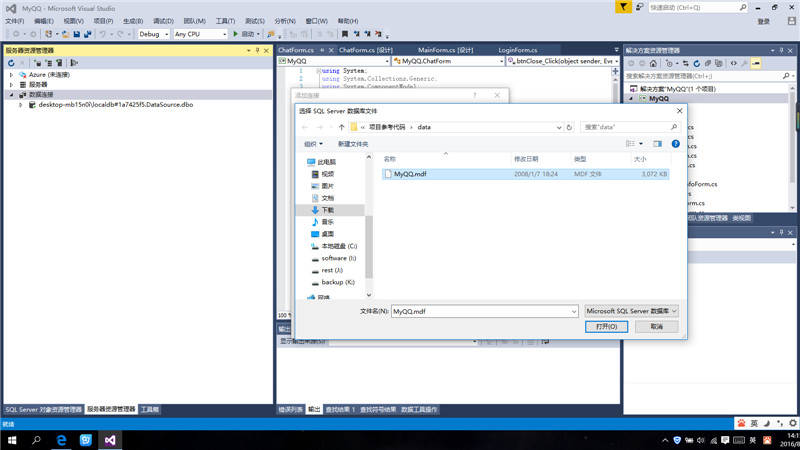Viewport: 800px width, 450px height.
Task: Open the 调试(D) menu
Action: point(162,20)
